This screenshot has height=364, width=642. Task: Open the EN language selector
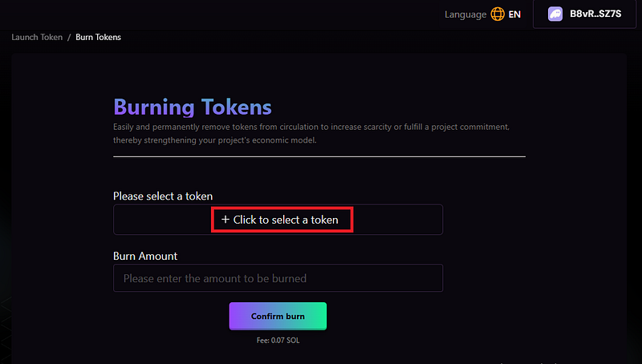coord(515,14)
